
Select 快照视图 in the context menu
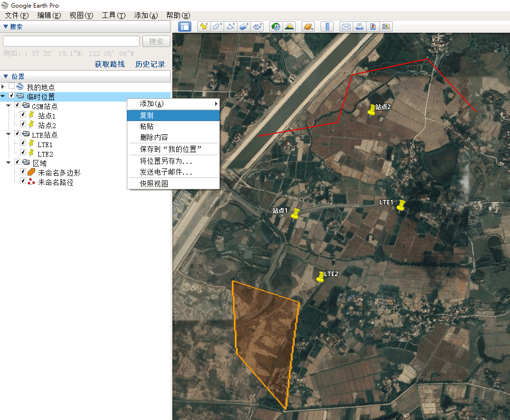173,184
